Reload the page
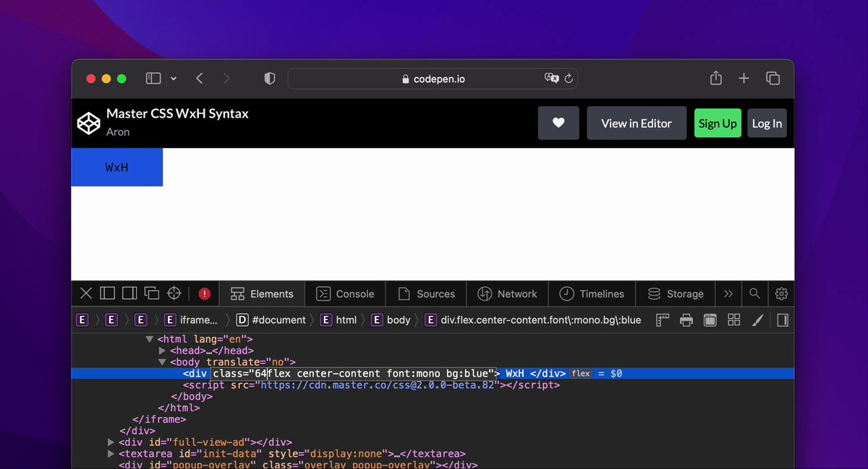 (569, 78)
